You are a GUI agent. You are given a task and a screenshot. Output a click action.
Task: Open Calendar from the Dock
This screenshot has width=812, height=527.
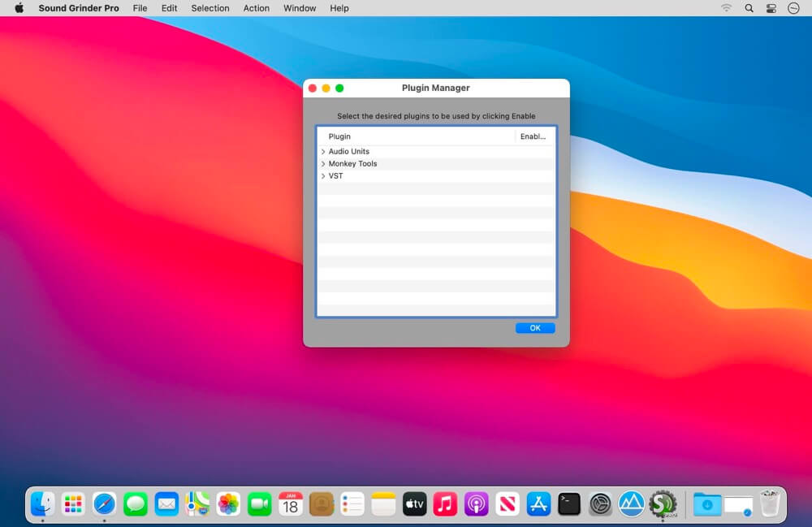pos(291,503)
